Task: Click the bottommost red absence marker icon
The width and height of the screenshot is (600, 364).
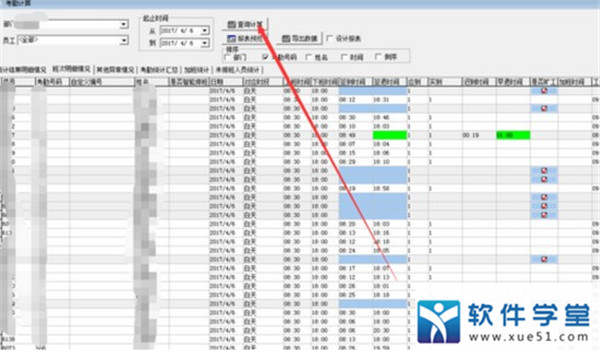Action: pos(544,259)
